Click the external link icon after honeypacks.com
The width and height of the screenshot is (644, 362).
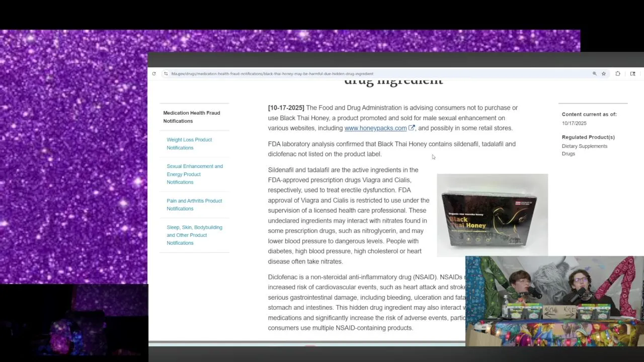412,128
